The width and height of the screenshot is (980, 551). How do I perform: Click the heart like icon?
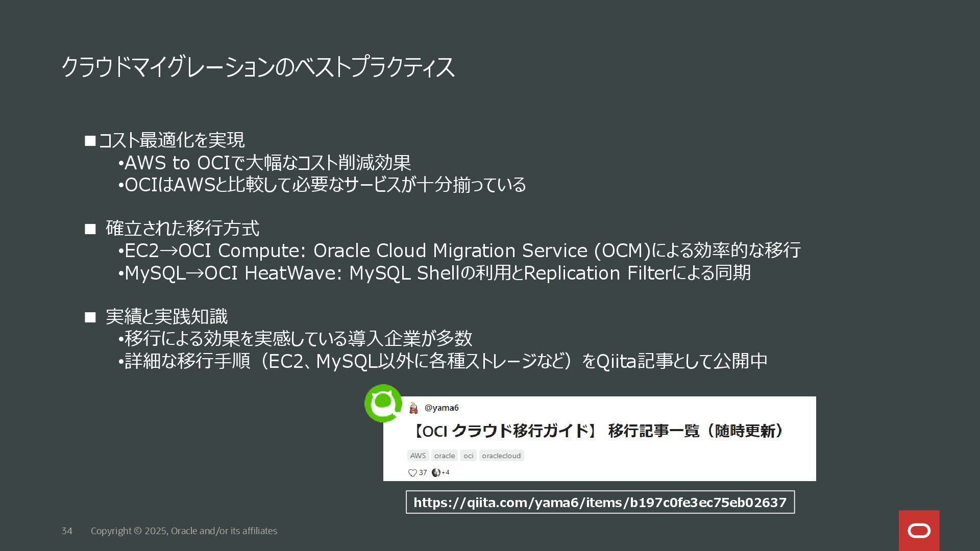tap(412, 473)
